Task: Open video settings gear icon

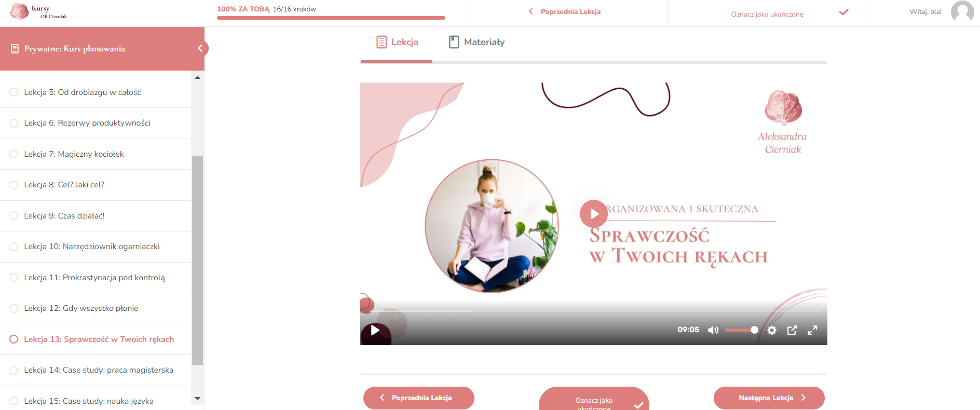Action: (x=772, y=330)
